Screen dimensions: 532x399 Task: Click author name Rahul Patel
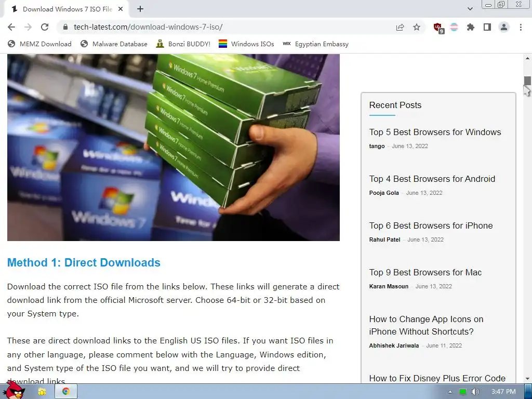384,240
